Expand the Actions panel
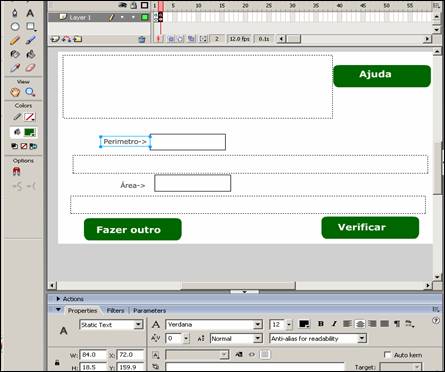The image size is (445, 372). 58,299
